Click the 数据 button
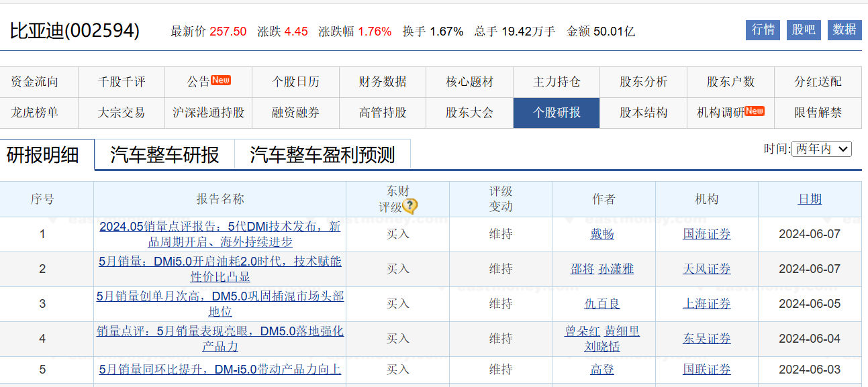 click(845, 30)
